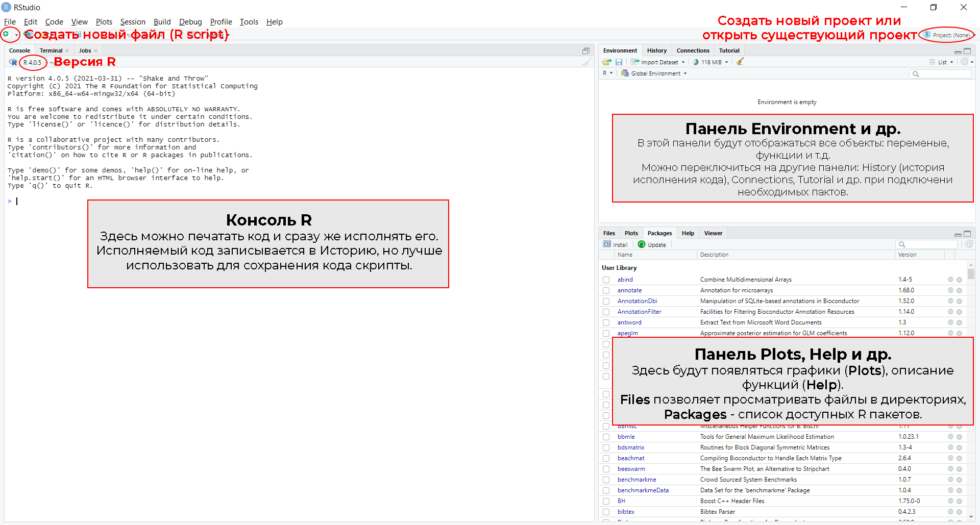Image resolution: width=980 pixels, height=525 pixels.
Task: Click the save workspace floppy disk icon
Action: coord(619,62)
